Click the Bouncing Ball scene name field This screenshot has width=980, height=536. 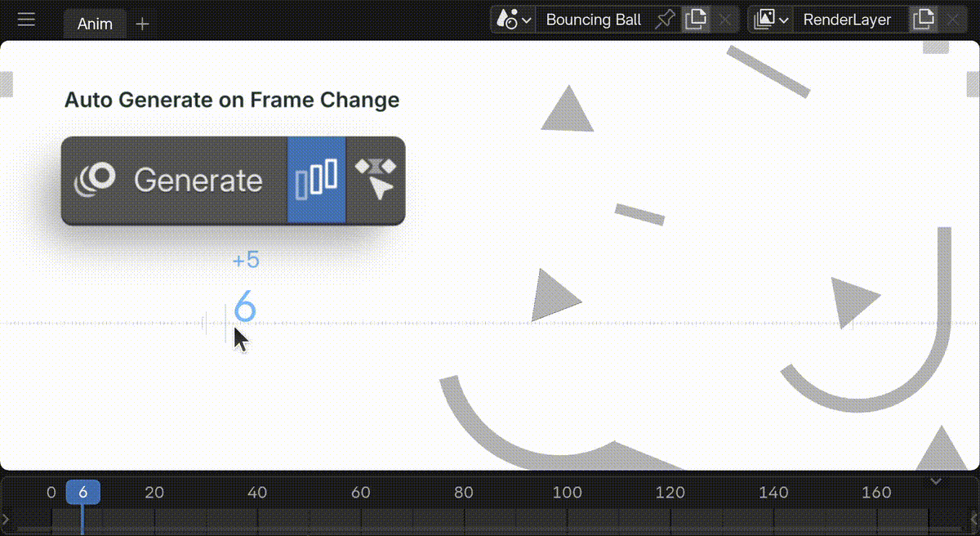[x=593, y=20]
